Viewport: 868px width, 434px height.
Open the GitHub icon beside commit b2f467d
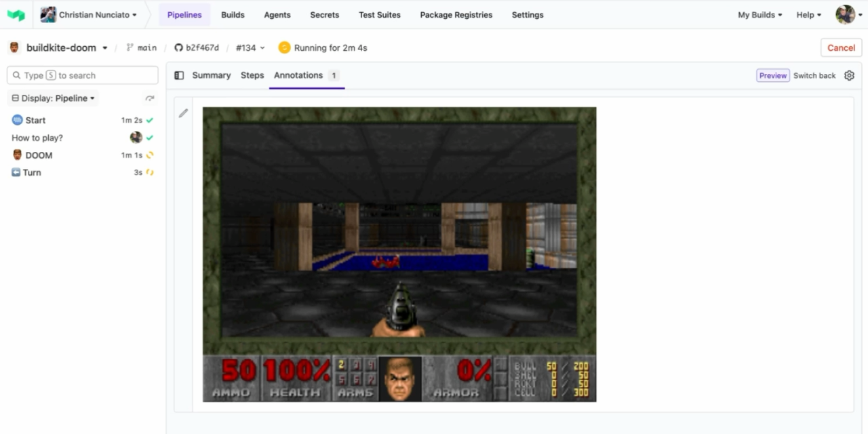pyautogui.click(x=178, y=47)
